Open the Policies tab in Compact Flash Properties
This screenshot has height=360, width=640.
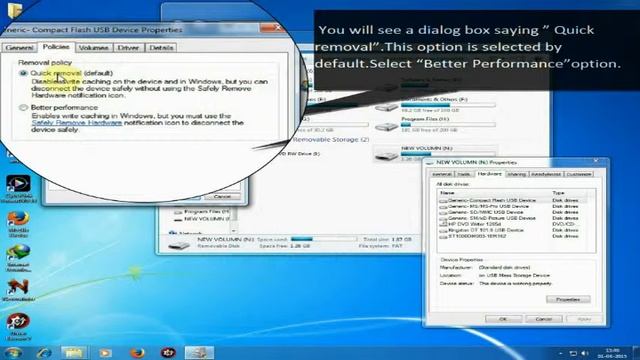(x=56, y=47)
